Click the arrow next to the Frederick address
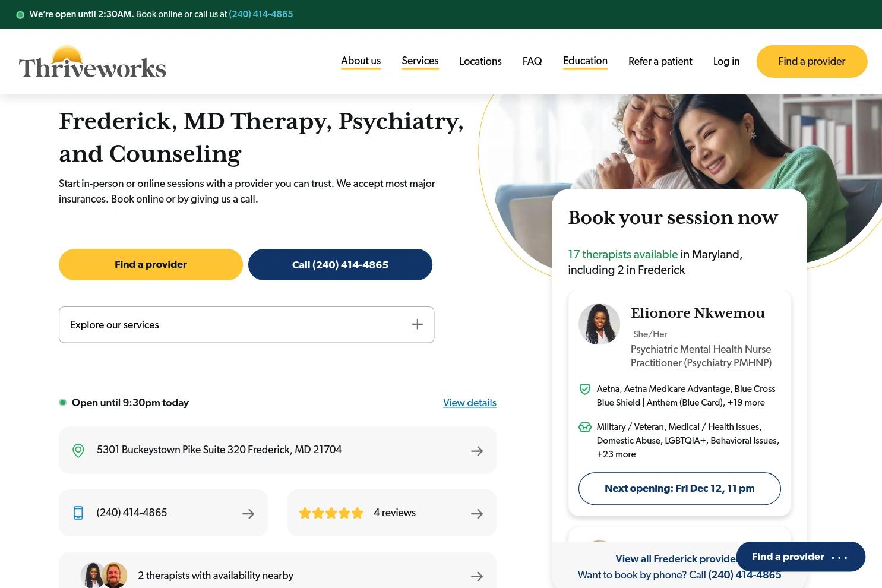The image size is (882, 588). click(477, 451)
